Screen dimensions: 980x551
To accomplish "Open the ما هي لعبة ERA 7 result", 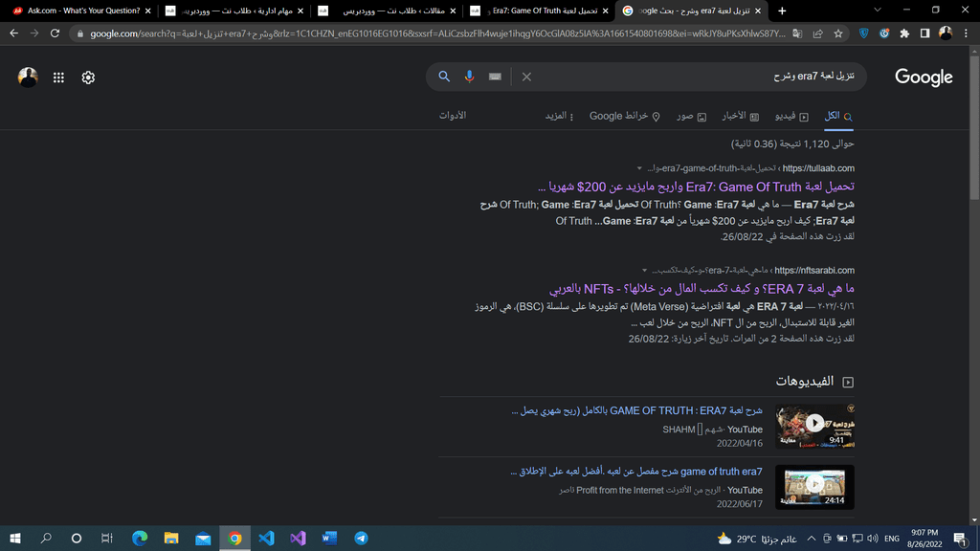I will (x=702, y=289).
